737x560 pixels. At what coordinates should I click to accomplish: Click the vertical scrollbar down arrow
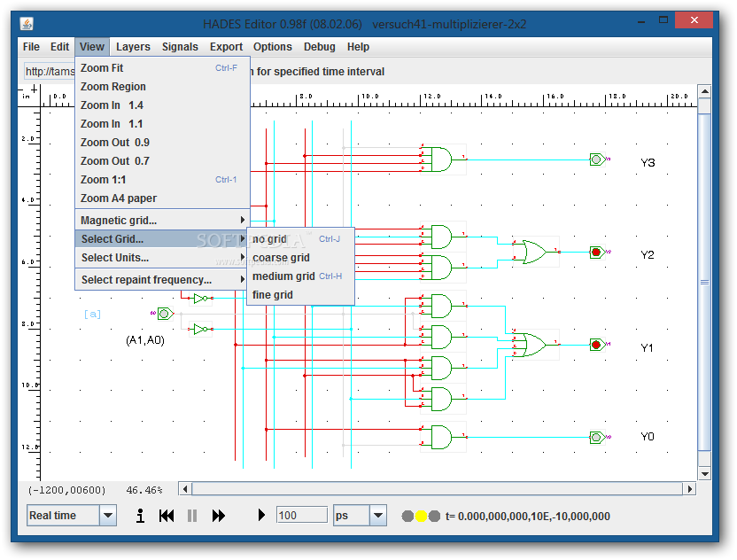pos(704,474)
